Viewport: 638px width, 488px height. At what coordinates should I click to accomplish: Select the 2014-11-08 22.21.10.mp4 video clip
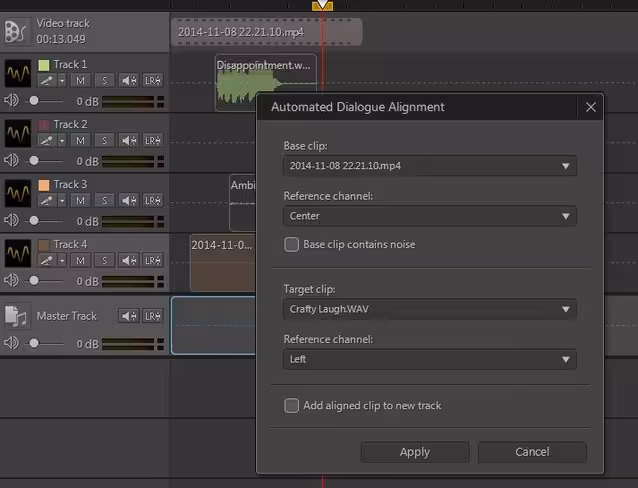point(267,32)
